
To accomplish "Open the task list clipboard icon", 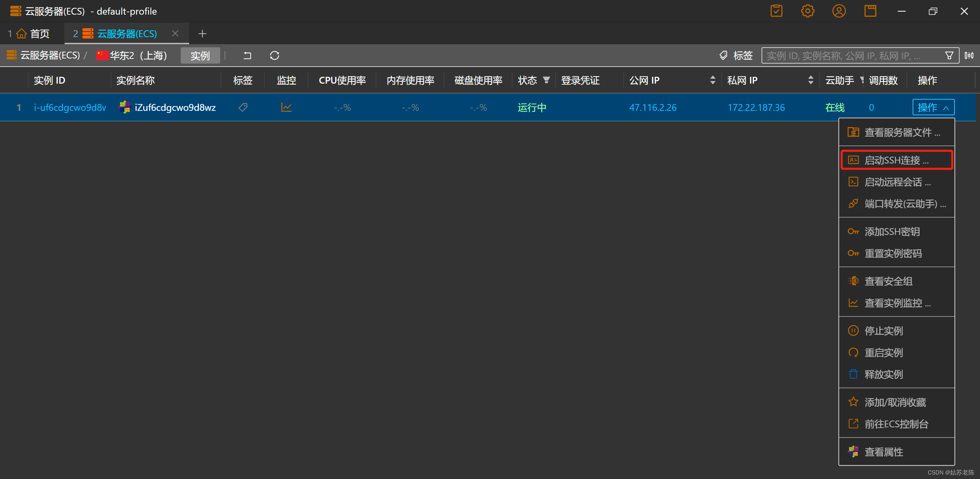I will [x=776, y=11].
